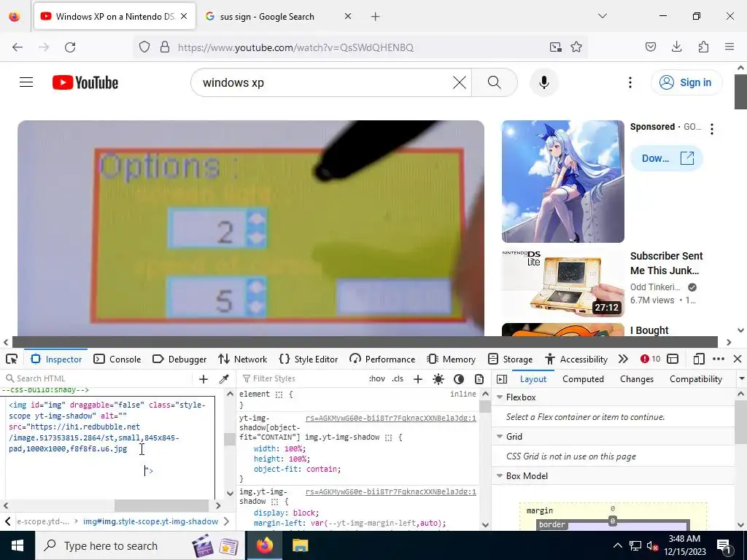Click the YouTube search magnifier button
Viewport: 747px width, 560px height.
pos(495,82)
